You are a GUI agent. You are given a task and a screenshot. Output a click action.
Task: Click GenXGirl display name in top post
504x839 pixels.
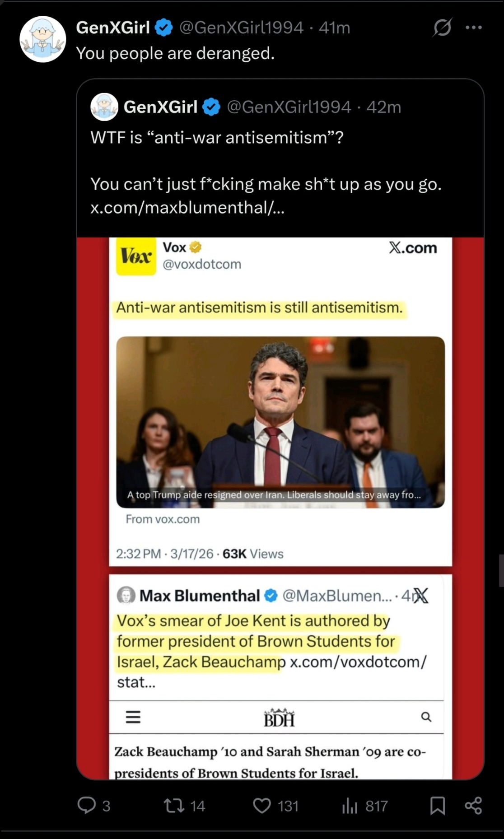click(113, 28)
